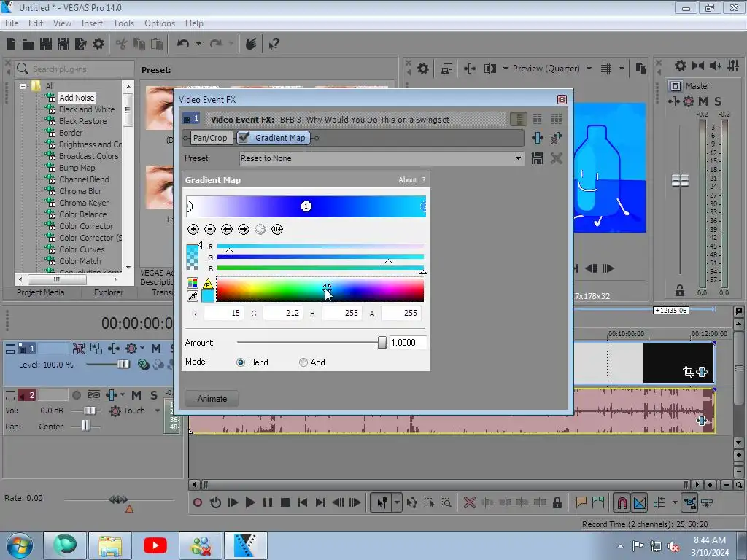The width and height of the screenshot is (747, 560).
Task: Select previous gradient control point
Action: 227,230
